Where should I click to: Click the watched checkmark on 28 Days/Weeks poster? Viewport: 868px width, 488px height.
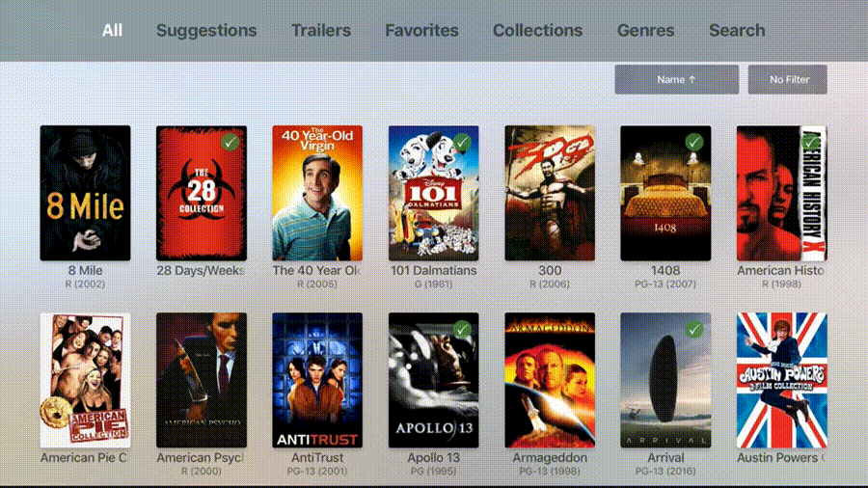[x=230, y=142]
